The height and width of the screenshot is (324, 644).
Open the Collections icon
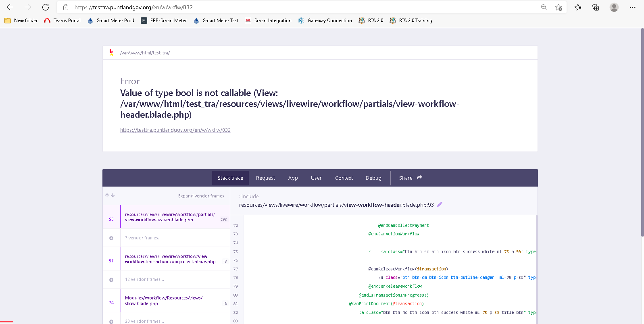(596, 7)
